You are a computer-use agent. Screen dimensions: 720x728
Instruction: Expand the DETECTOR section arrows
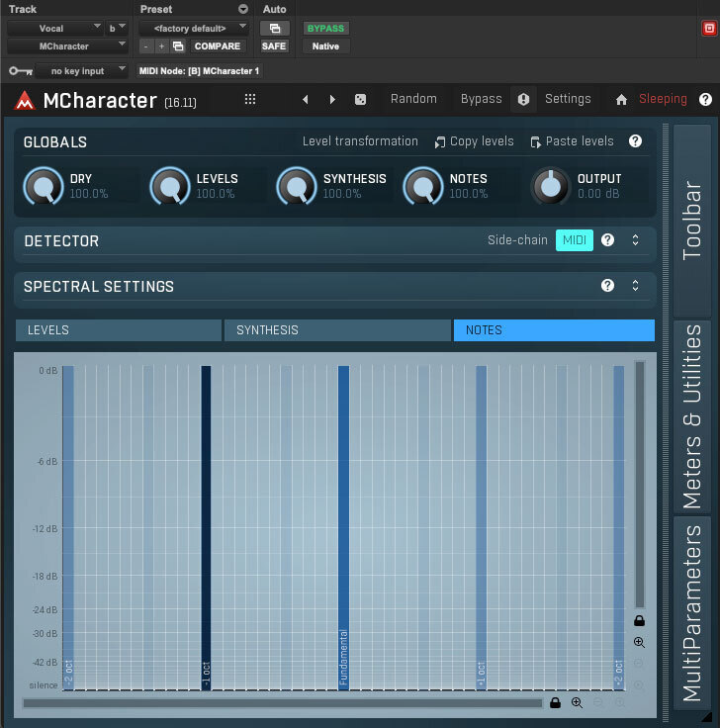[635, 240]
